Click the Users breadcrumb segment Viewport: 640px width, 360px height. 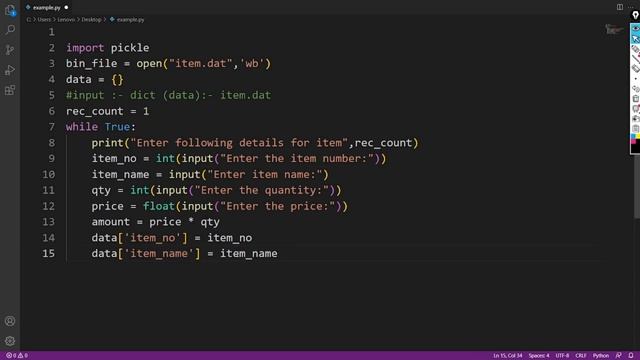tap(44, 20)
